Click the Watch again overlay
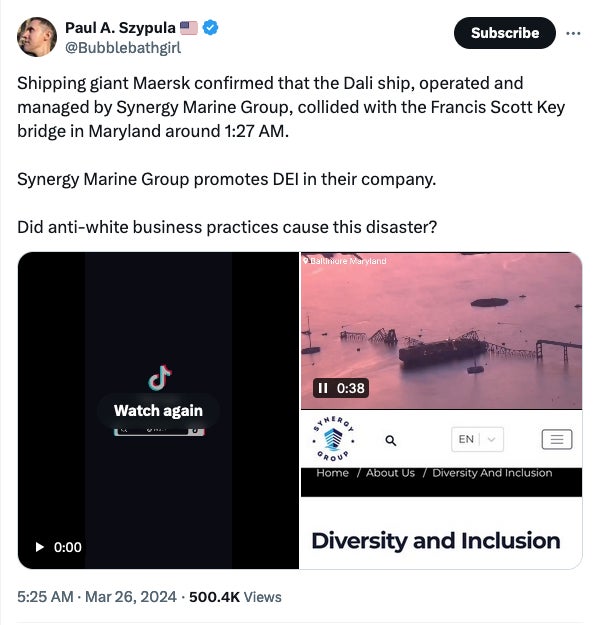This screenshot has height=625, width=599. coord(158,411)
